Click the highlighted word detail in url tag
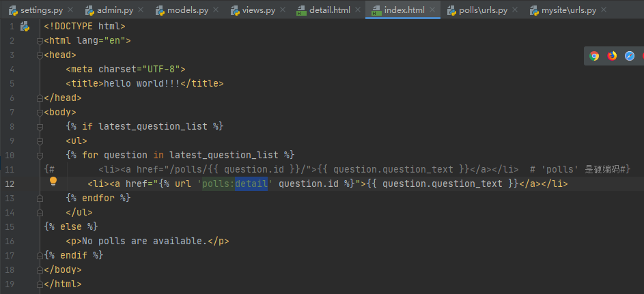Image resolution: width=644 pixels, height=294 pixels. [x=251, y=183]
